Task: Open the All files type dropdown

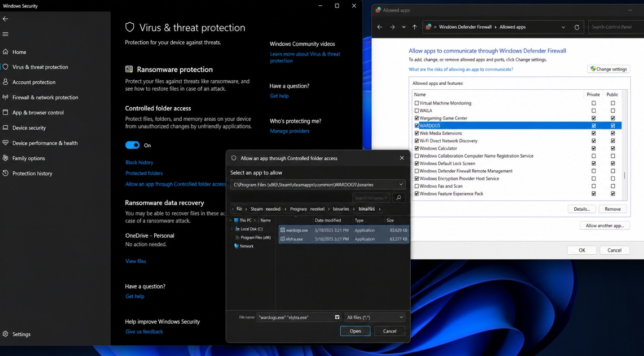Action: point(375,317)
